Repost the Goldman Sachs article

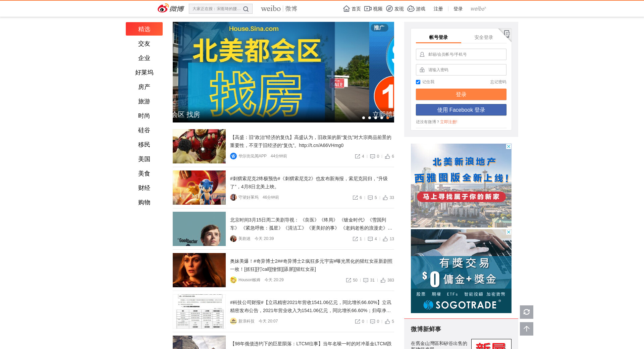(x=358, y=156)
